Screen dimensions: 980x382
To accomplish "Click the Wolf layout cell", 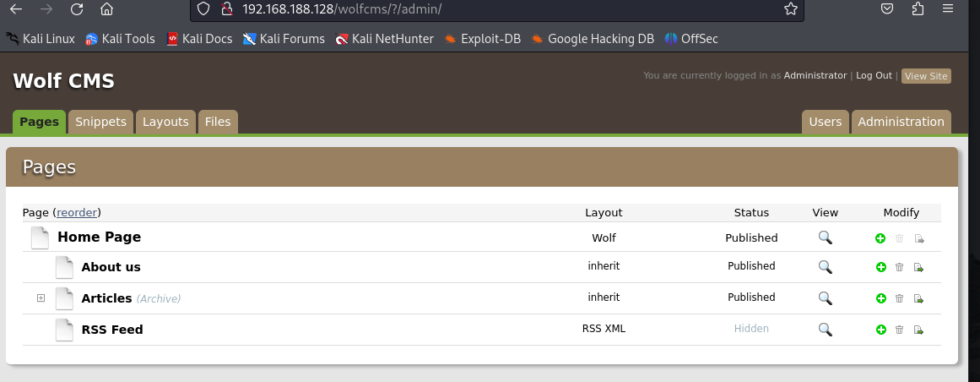I will click(x=604, y=238).
